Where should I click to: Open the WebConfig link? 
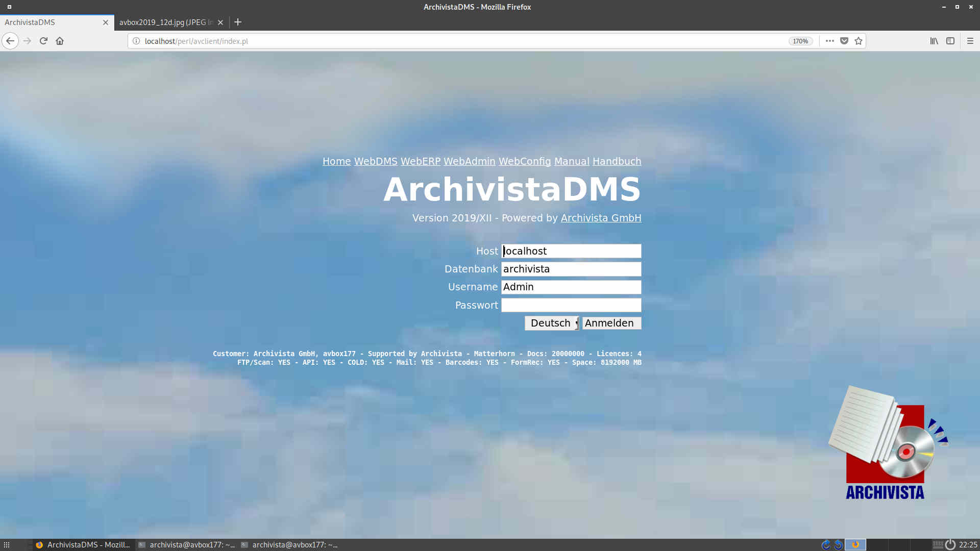pos(525,161)
